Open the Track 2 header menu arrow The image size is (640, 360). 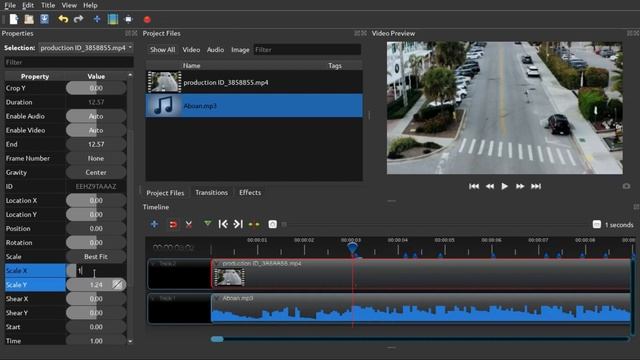[153, 264]
